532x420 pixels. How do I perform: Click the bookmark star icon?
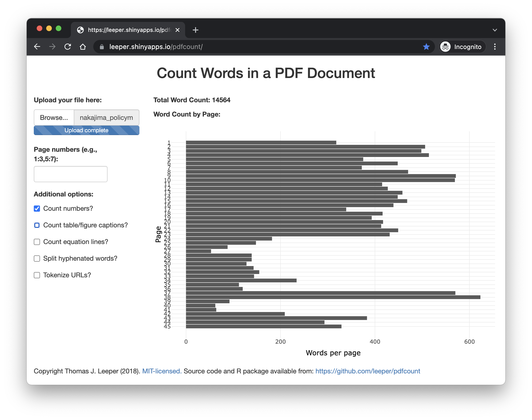tap(426, 47)
